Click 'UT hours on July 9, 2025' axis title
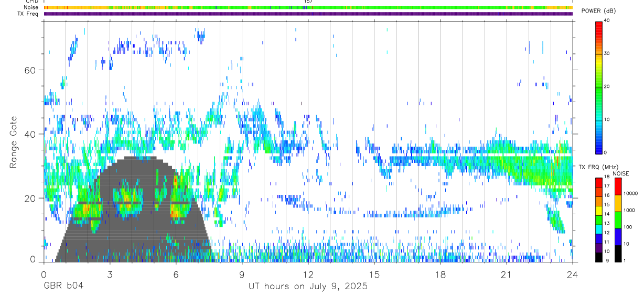 tap(308, 287)
